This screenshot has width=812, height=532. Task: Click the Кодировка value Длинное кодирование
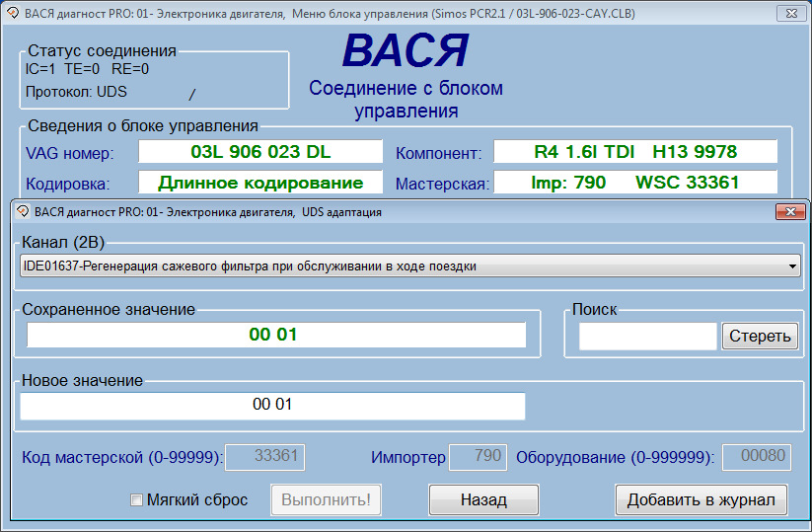point(260,183)
